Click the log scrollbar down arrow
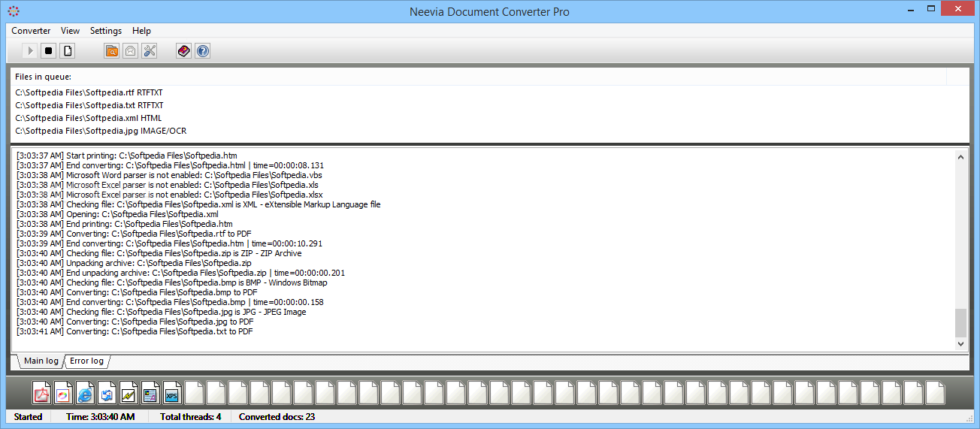 point(960,343)
